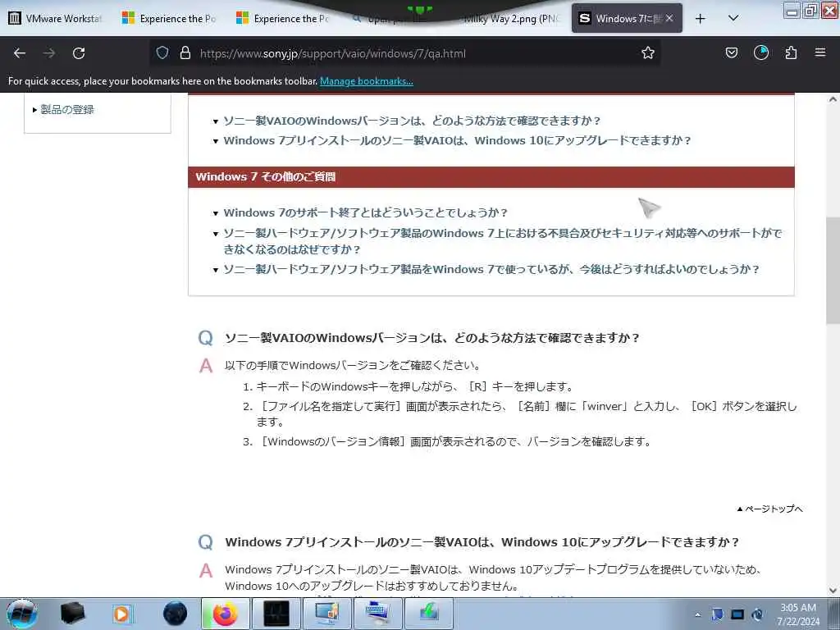Open the monitor-with-shield taskbar window
The image size is (840, 630).
[x=326, y=614]
